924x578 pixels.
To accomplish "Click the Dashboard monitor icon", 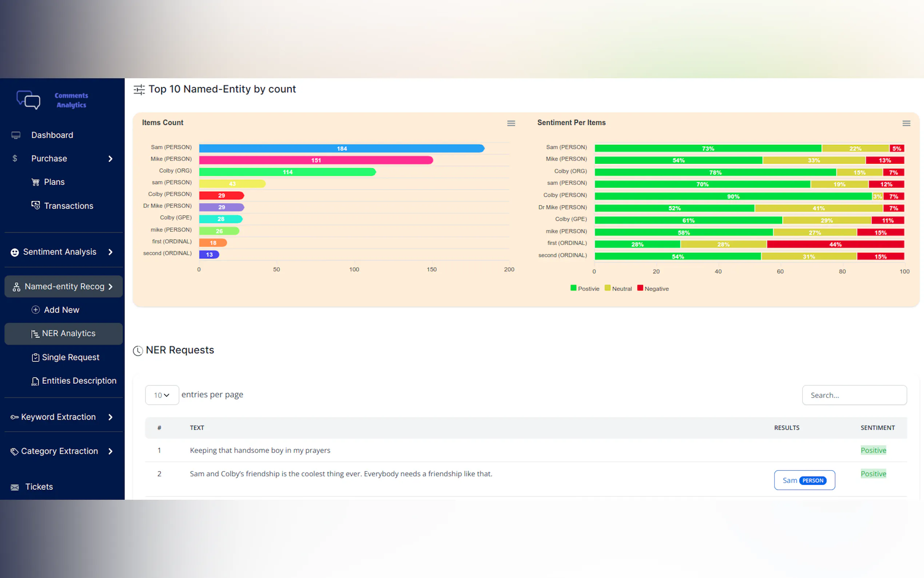I will pos(16,135).
